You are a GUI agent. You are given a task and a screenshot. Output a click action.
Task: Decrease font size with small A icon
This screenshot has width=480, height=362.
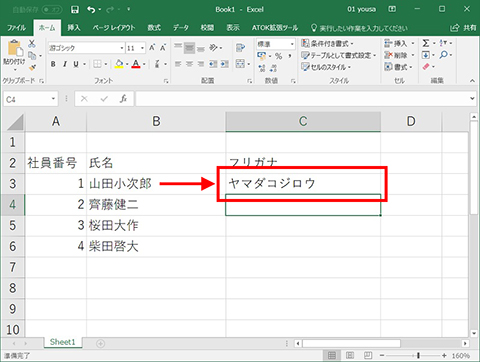163,48
